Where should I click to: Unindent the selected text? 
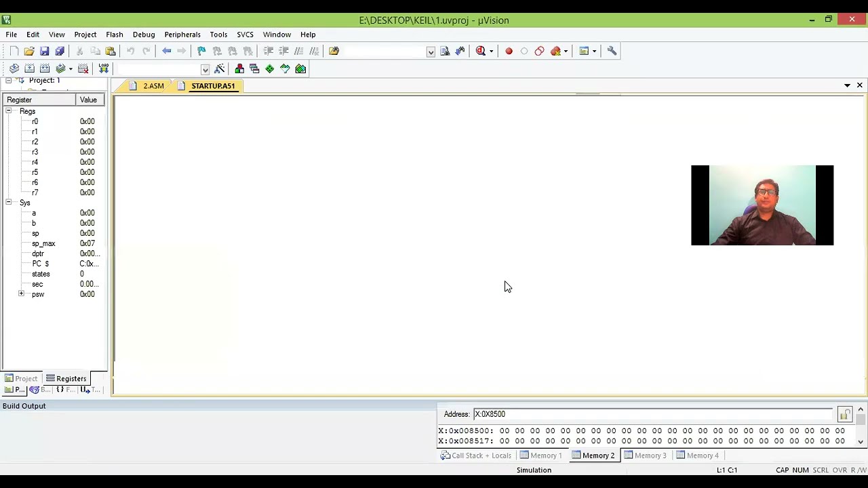tap(283, 51)
